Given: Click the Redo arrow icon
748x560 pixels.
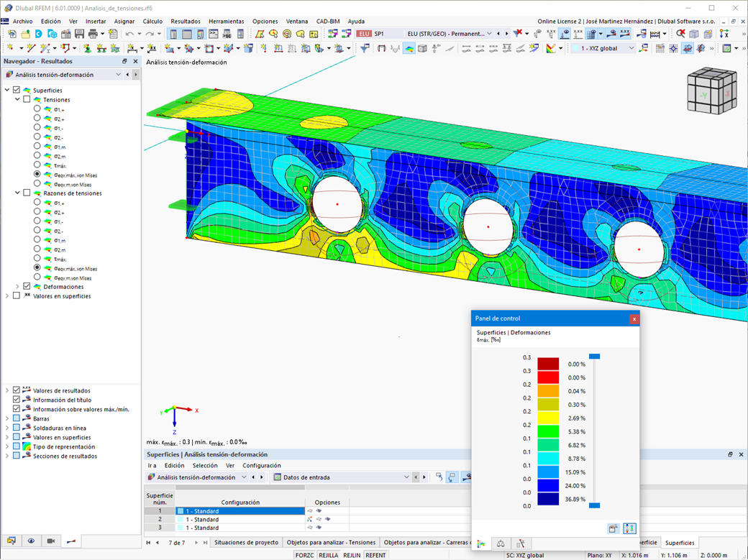Looking at the screenshot, I should click(150, 34).
